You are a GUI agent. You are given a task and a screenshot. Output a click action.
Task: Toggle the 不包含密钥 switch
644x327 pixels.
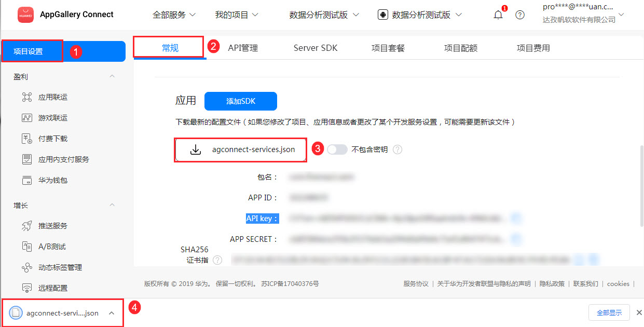pos(337,149)
